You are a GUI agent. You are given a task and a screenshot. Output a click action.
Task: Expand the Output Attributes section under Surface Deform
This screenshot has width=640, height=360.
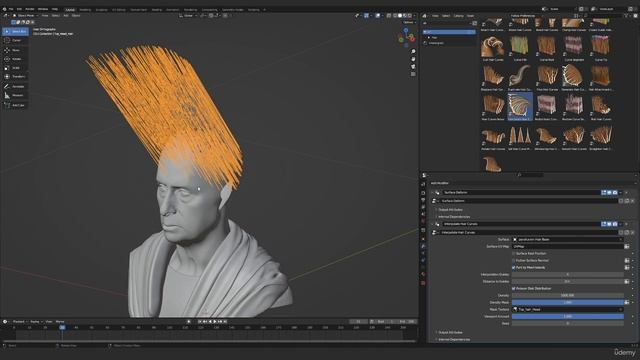point(450,210)
